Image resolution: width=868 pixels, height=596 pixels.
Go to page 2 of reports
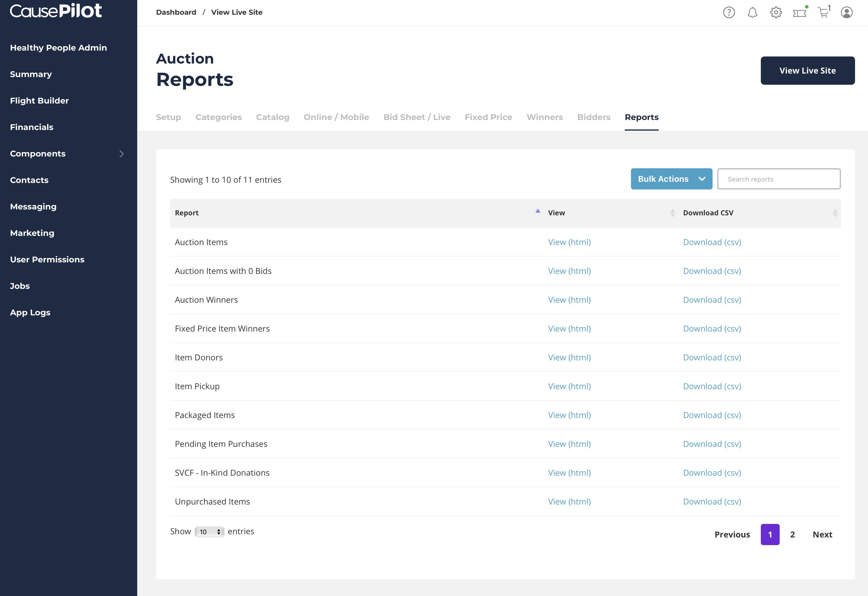792,535
